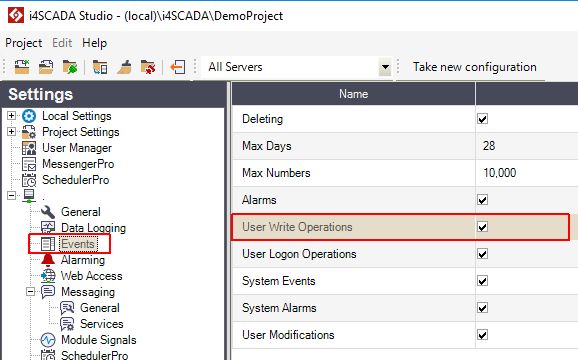Image resolution: width=578 pixels, height=360 pixels.
Task: Open the Help menu
Action: 94,43
